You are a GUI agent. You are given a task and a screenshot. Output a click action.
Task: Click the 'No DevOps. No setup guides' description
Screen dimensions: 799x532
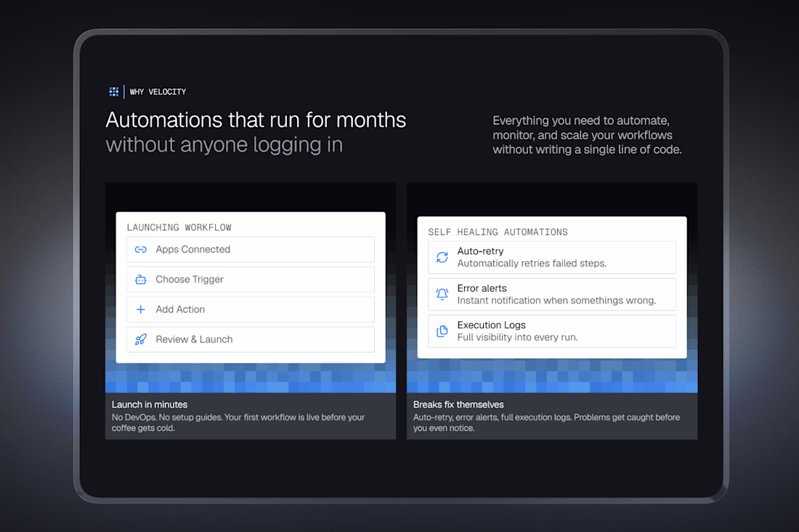(x=238, y=422)
